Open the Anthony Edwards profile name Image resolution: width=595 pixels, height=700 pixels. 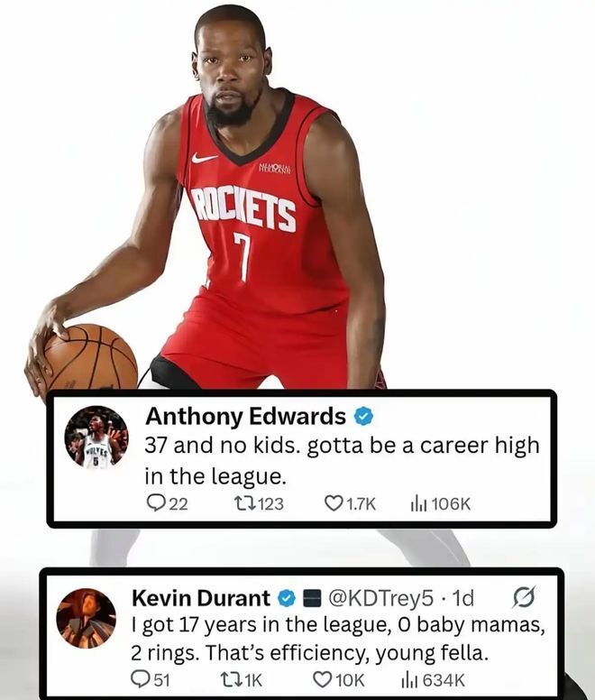coord(246,417)
